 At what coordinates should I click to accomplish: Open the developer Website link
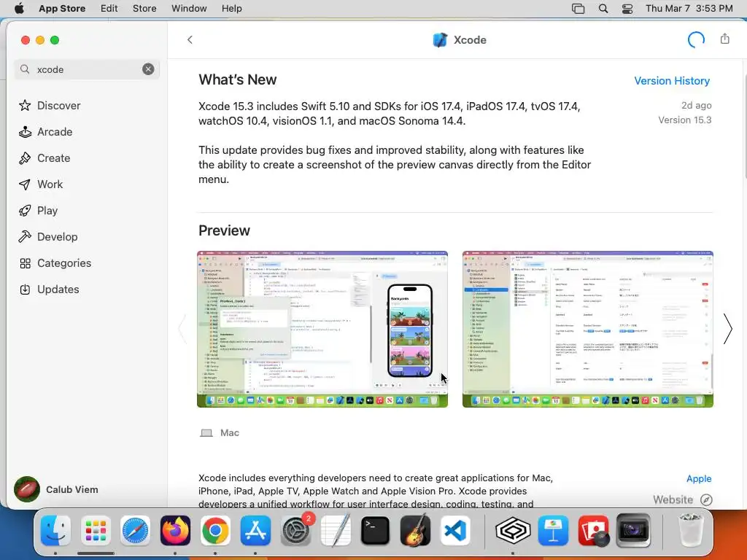pyautogui.click(x=673, y=499)
